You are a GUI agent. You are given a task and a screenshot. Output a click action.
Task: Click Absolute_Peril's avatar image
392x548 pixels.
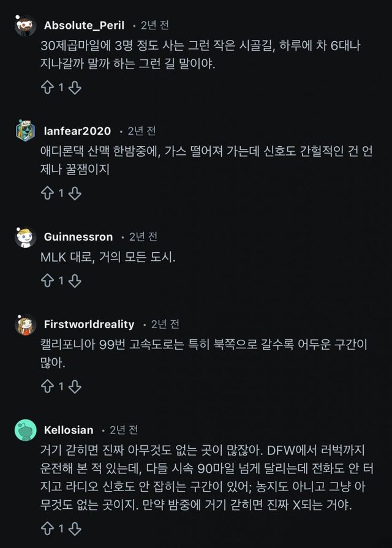click(x=25, y=26)
